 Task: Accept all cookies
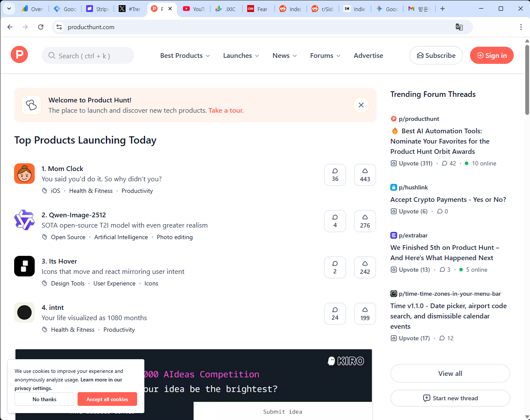click(107, 399)
